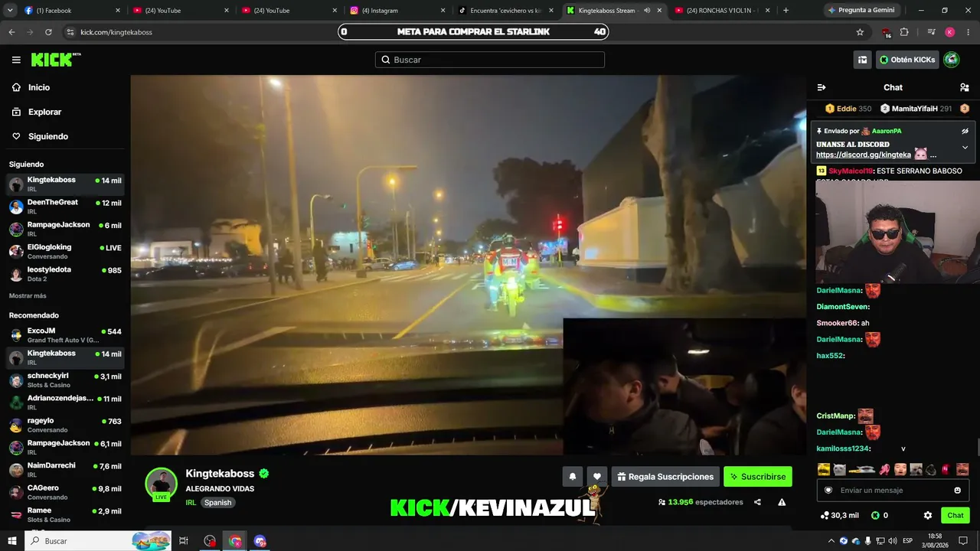This screenshot has height=551, width=980.
Task: Open the Kick hamburger menu
Action: click(x=16, y=60)
